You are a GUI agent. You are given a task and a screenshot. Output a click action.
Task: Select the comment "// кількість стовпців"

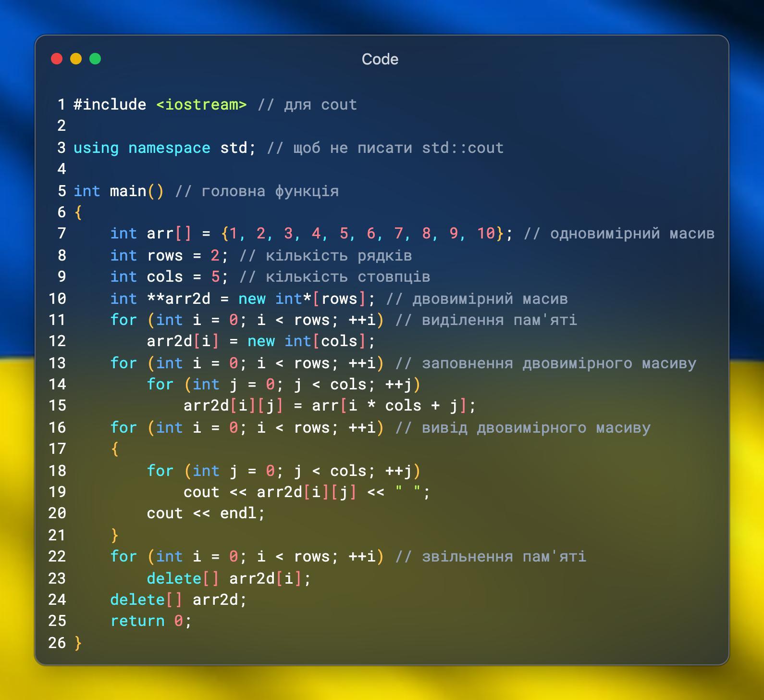(334, 276)
